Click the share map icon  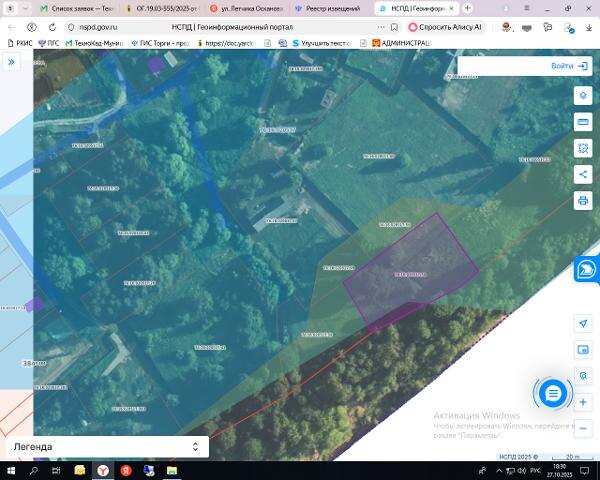tap(583, 175)
